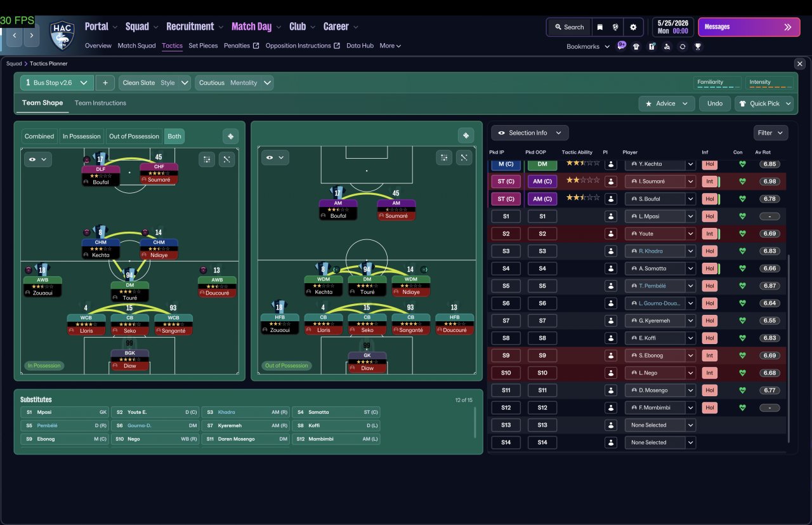Click the Search button
The height and width of the screenshot is (525, 812).
(x=568, y=27)
